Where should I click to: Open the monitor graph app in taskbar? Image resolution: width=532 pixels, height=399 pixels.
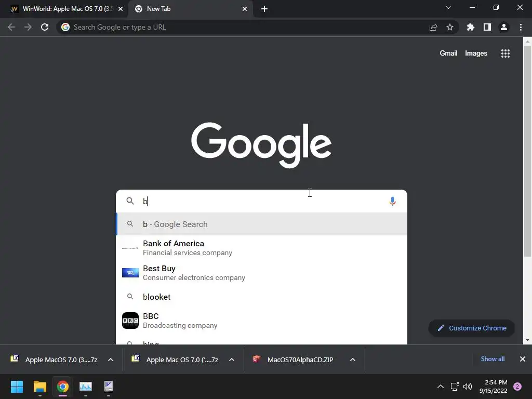point(86,387)
